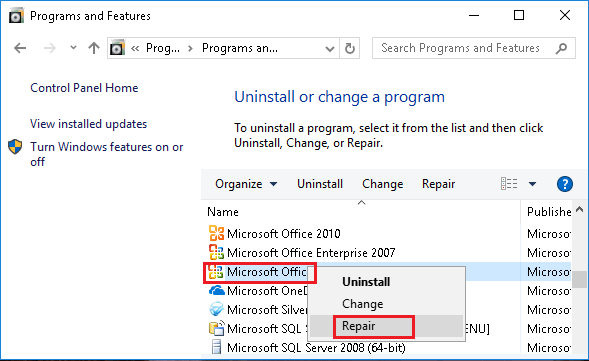This screenshot has height=361, width=589.
Task: Select the Microsoft Office 2010 icon
Action: (216, 233)
